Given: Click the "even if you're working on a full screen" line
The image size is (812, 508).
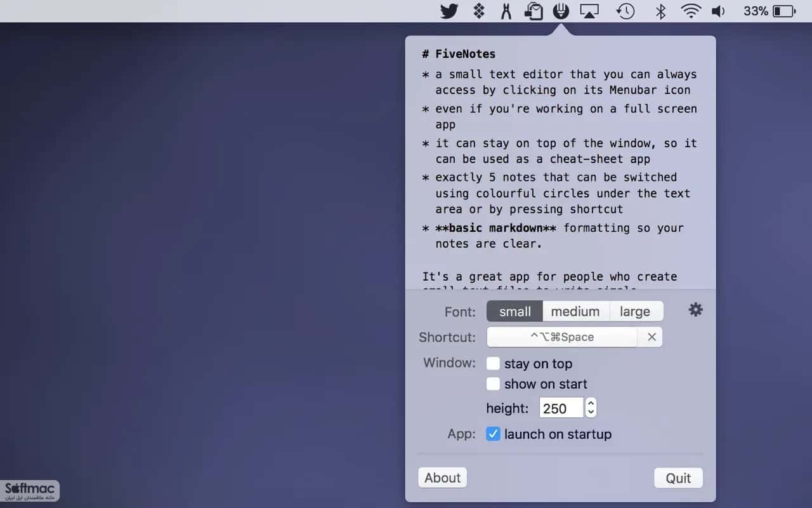Looking at the screenshot, I should 566,109.
